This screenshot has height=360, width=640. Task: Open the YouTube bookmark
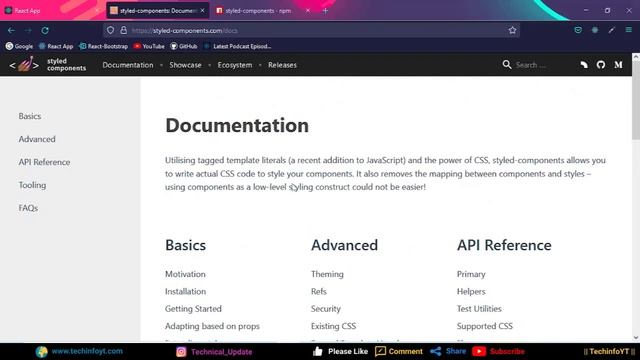click(149, 46)
